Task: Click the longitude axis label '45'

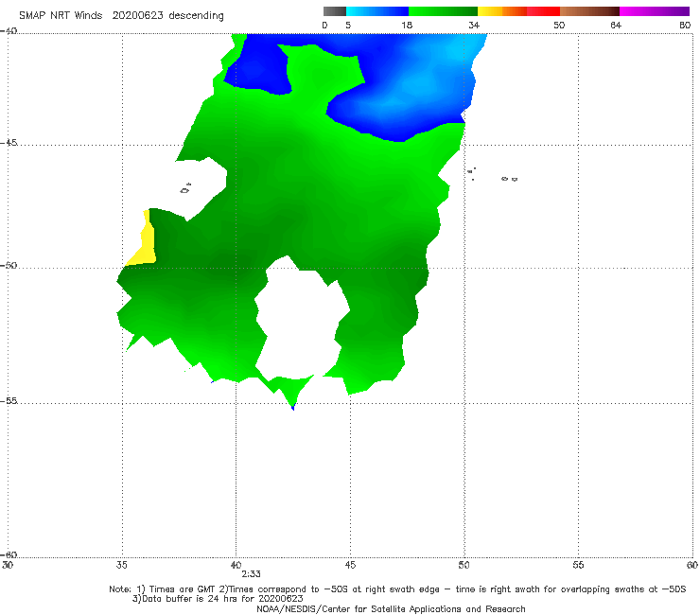Action: (x=350, y=565)
